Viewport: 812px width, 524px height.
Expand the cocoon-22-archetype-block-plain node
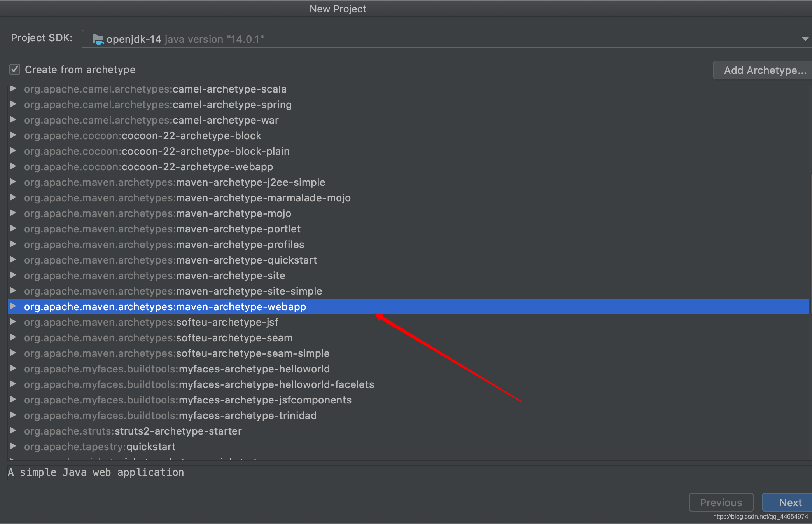coord(13,151)
